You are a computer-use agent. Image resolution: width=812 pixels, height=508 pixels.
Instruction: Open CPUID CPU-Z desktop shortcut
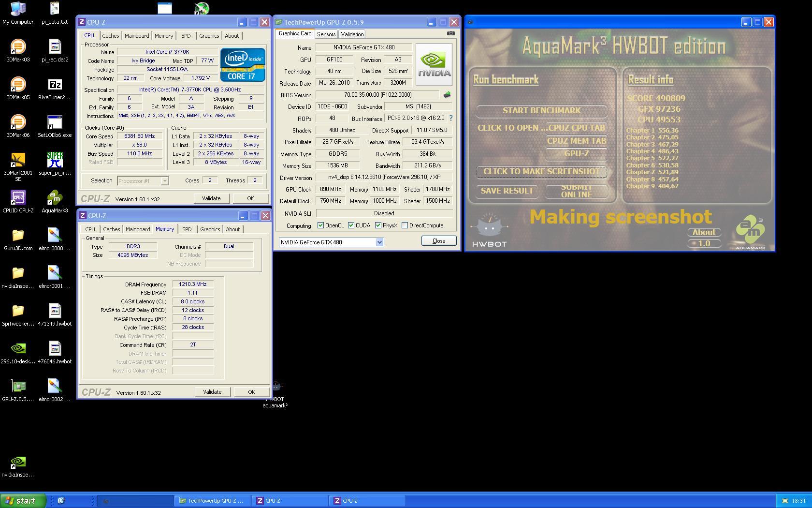pyautogui.click(x=18, y=202)
